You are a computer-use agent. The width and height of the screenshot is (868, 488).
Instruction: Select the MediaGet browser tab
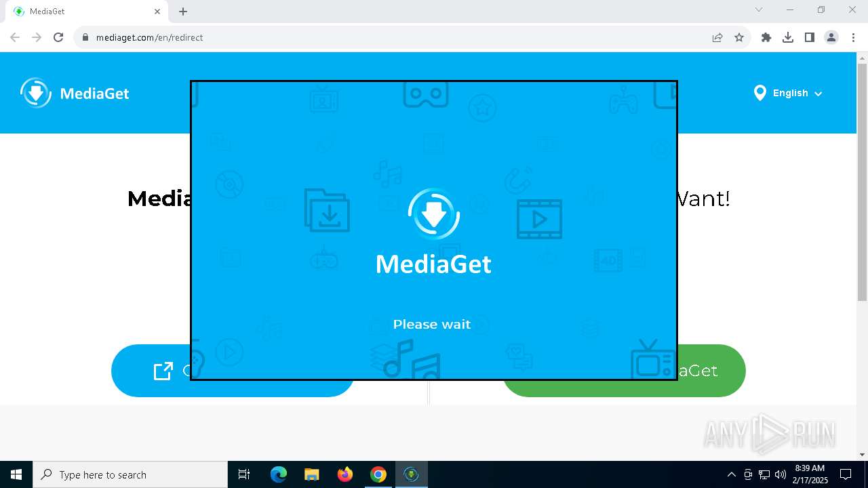(86, 12)
